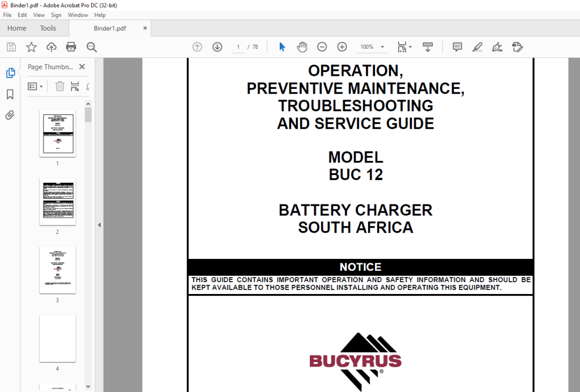Viewport: 580px width, 392px height.
Task: Select the Binder1.pdf document tab
Action: (110, 28)
